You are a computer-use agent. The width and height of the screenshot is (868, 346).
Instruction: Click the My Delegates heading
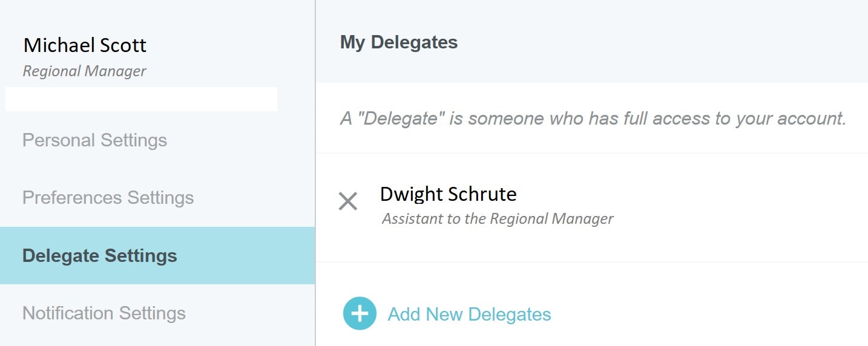tap(398, 42)
